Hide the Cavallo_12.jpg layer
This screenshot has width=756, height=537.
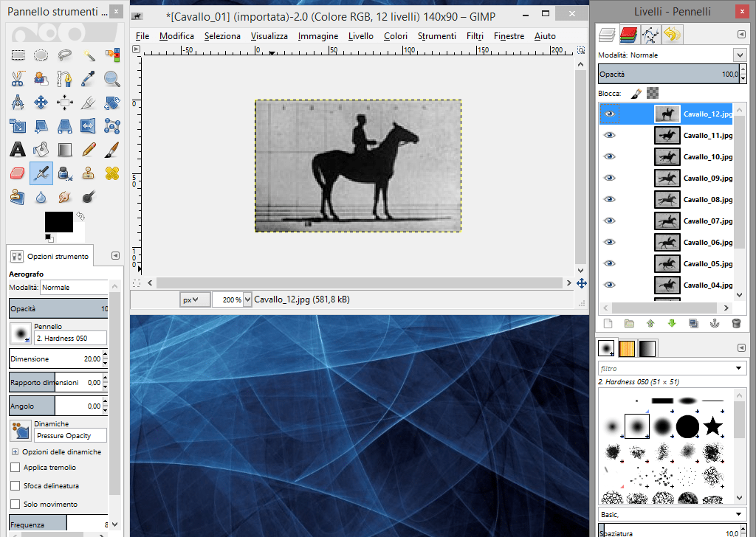609,114
